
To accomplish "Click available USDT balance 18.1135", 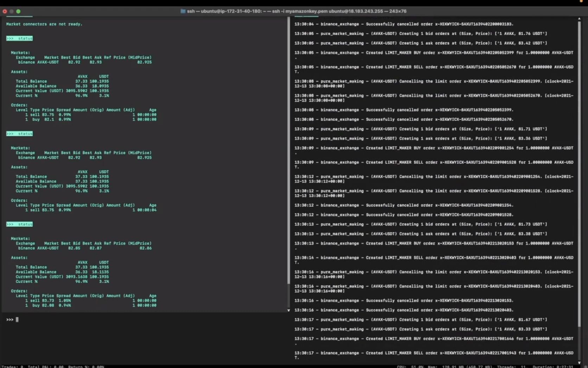I will [100, 272].
